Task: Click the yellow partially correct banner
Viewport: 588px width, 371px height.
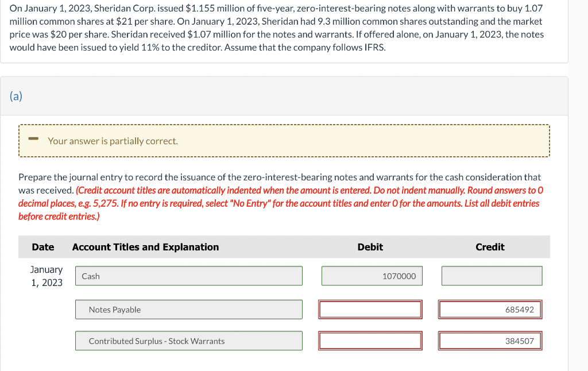Action: [284, 140]
